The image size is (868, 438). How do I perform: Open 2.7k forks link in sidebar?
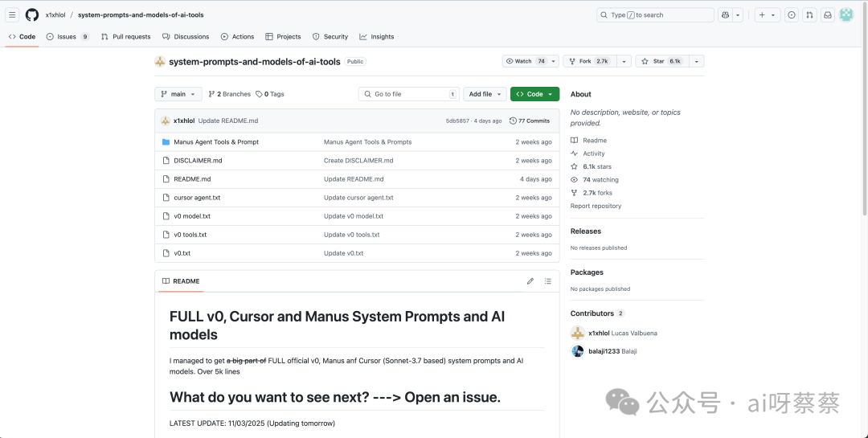click(597, 193)
